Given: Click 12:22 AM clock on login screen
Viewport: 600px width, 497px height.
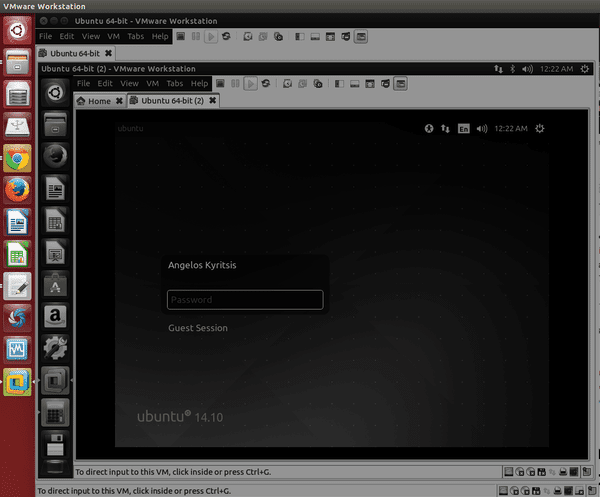Looking at the screenshot, I should tap(511, 129).
